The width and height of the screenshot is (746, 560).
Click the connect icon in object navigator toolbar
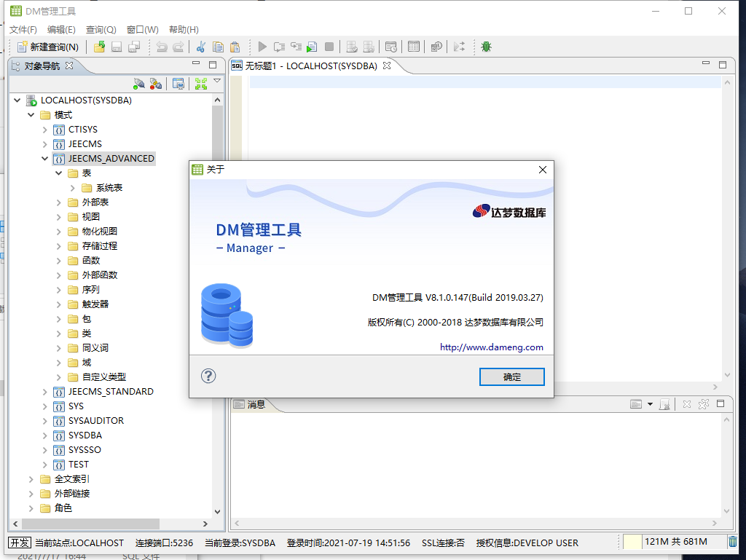point(139,84)
